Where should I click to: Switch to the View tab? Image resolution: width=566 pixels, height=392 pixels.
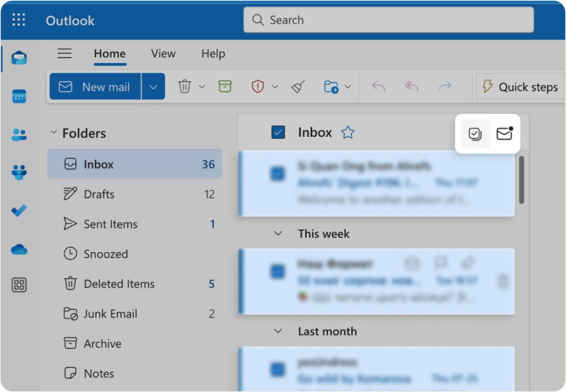[163, 54]
